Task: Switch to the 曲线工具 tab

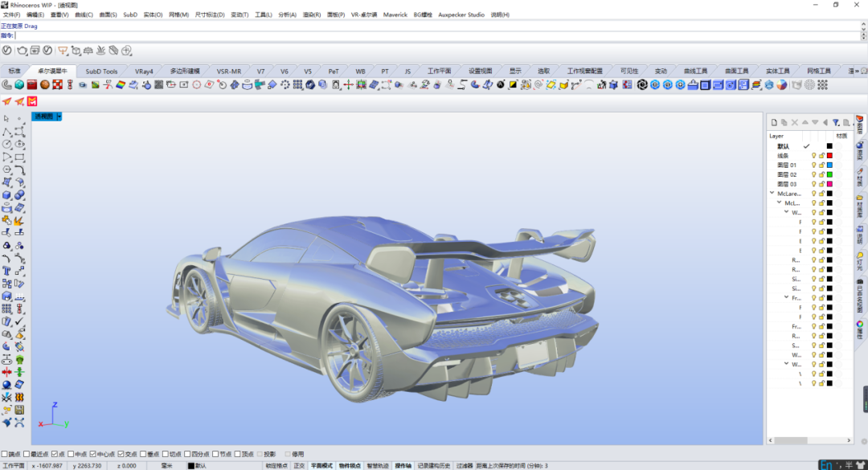Action: coord(695,71)
